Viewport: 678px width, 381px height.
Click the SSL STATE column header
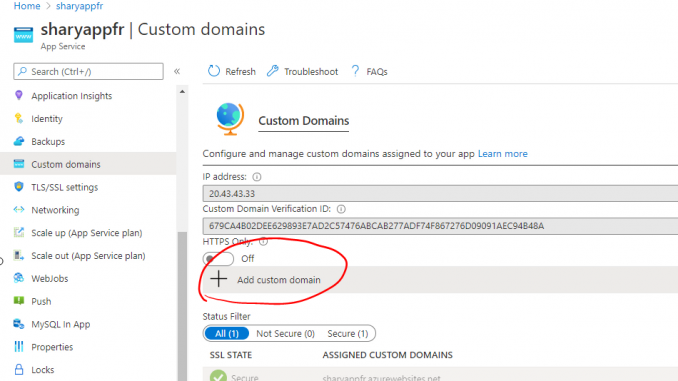(x=230, y=355)
